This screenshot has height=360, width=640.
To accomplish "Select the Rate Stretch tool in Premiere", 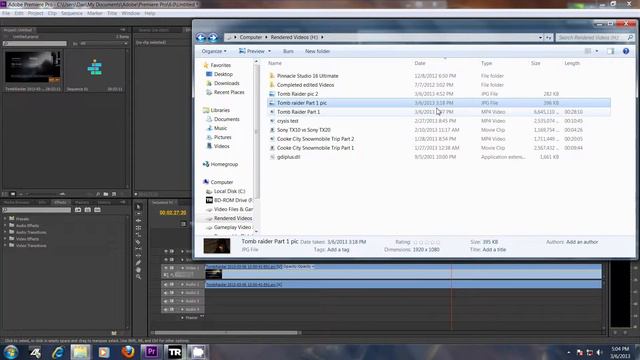I will pyautogui.click(x=138, y=235).
